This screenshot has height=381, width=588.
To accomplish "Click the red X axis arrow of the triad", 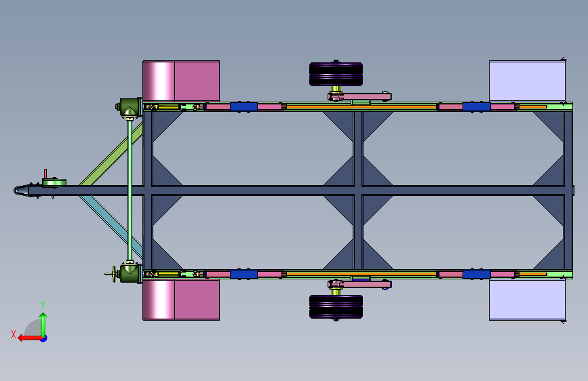I will (29, 338).
